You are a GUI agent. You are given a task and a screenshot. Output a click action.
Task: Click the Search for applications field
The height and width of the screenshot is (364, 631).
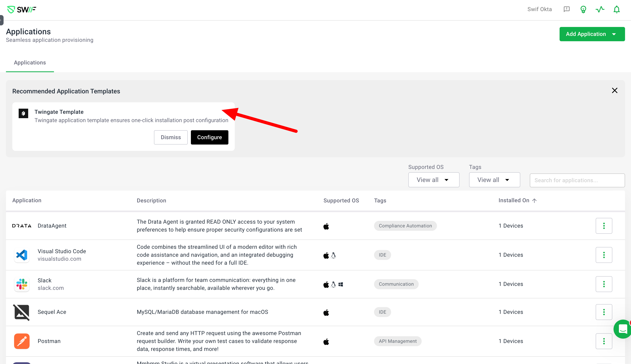(577, 180)
